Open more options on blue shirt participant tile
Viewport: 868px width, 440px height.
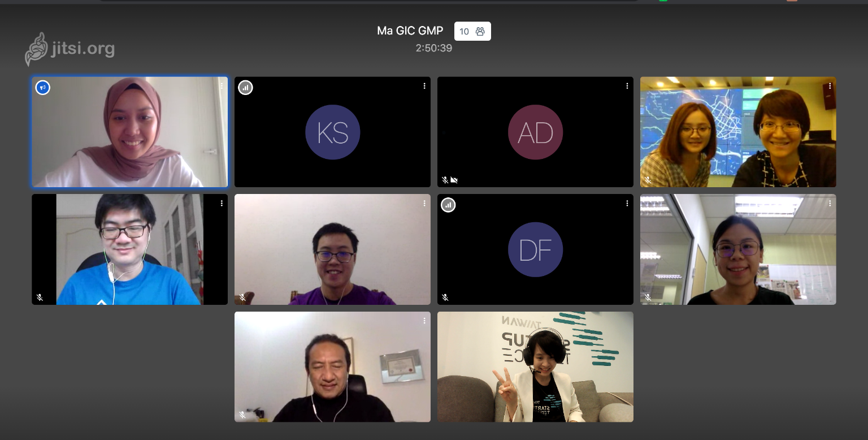(222, 203)
